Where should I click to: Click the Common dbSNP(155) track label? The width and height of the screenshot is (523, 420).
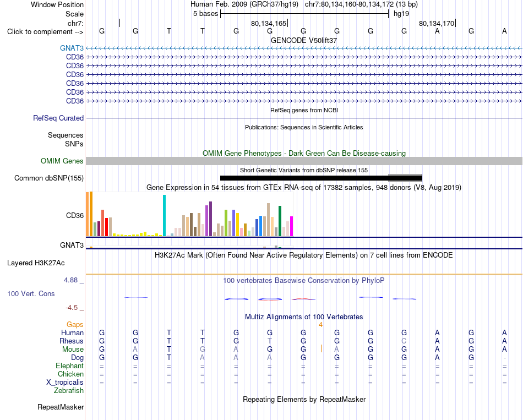(x=49, y=178)
